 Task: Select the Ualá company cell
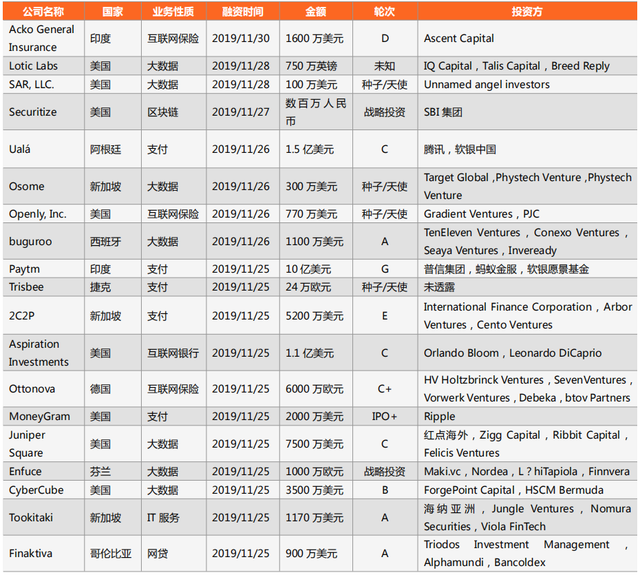tap(44, 149)
